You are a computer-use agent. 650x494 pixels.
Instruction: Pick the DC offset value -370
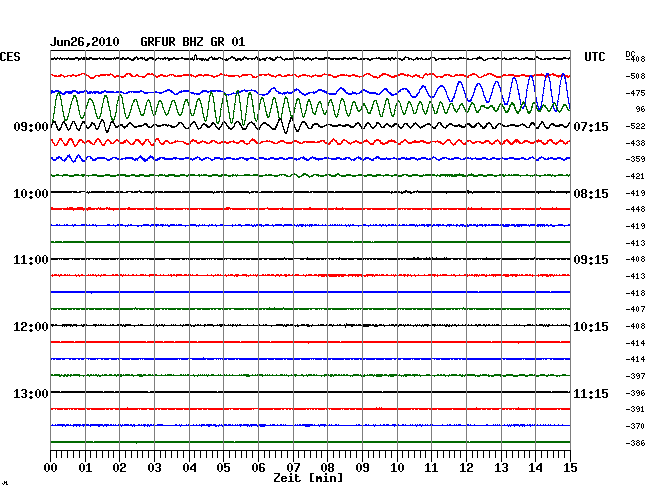pos(635,426)
